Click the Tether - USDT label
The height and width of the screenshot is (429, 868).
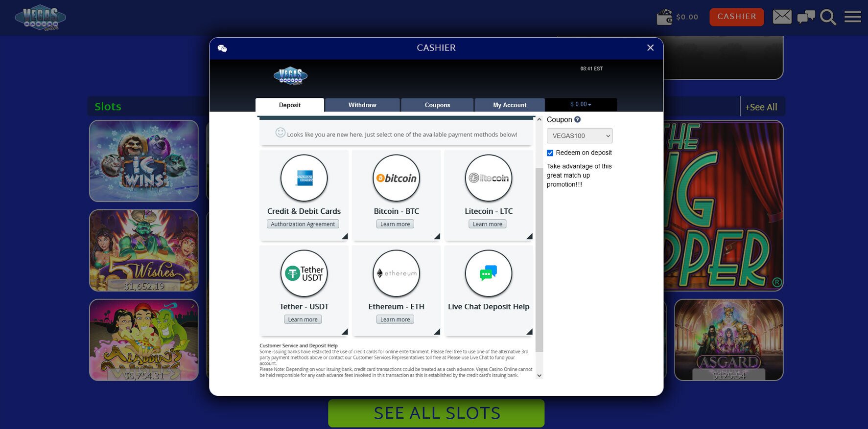pyautogui.click(x=304, y=307)
